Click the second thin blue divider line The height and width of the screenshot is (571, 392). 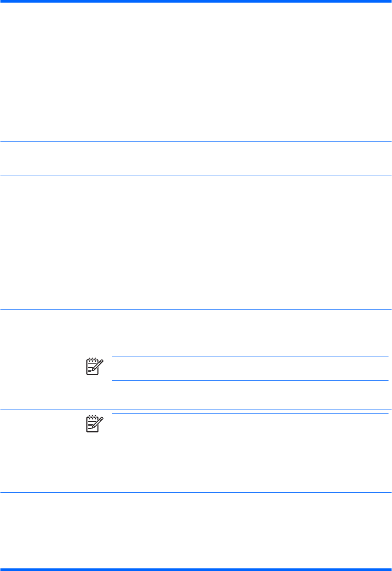click(196, 175)
